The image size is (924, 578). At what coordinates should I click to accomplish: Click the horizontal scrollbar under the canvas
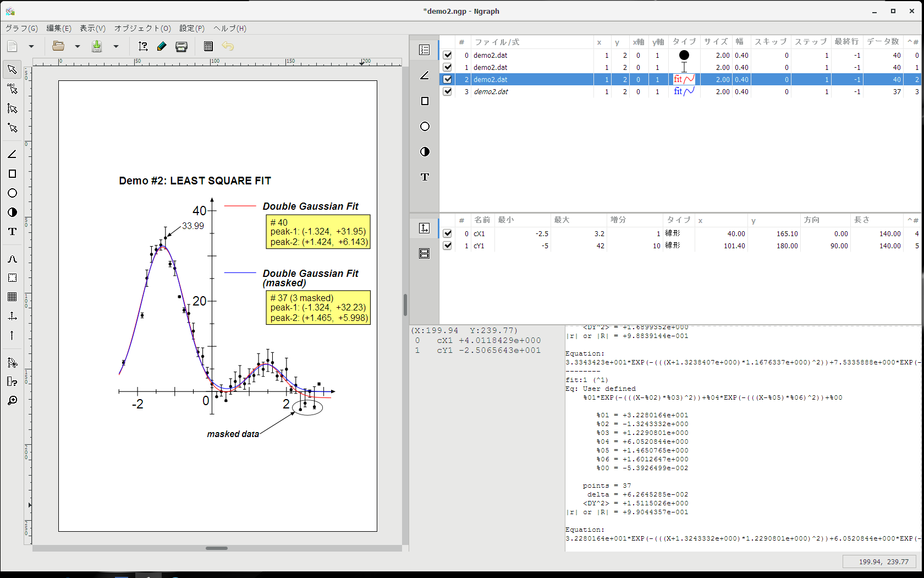217,548
